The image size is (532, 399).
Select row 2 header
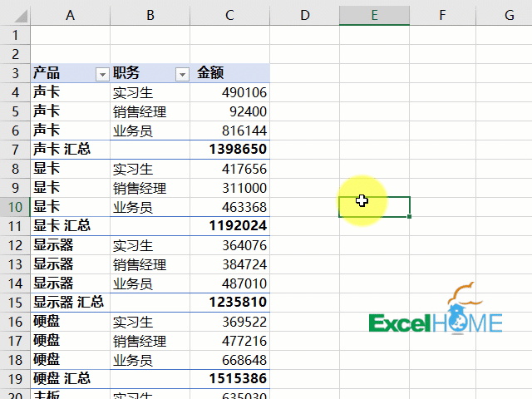tap(15, 54)
